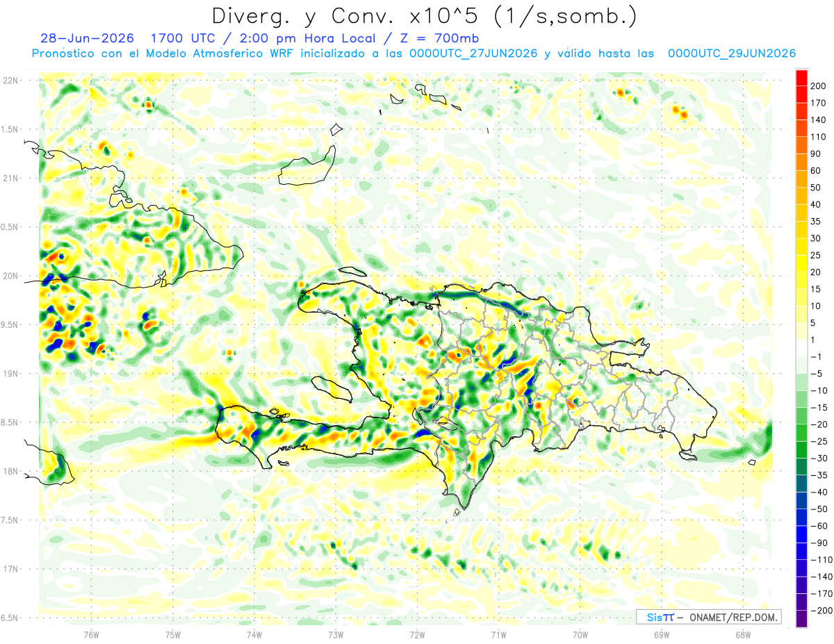Click the title "Diverg. y Conv. x10^5 (1/s,somb.)"
Image resolution: width=834 pixels, height=644 pixels.
pos(424,15)
